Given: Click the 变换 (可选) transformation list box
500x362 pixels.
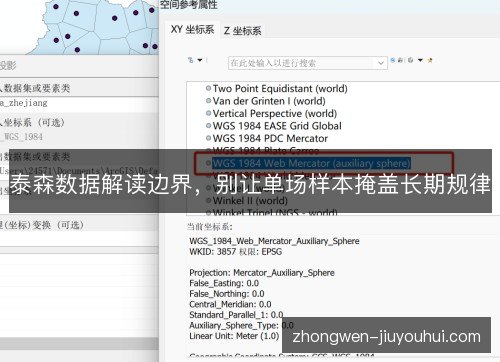Looking at the screenshot, I should [79, 239].
